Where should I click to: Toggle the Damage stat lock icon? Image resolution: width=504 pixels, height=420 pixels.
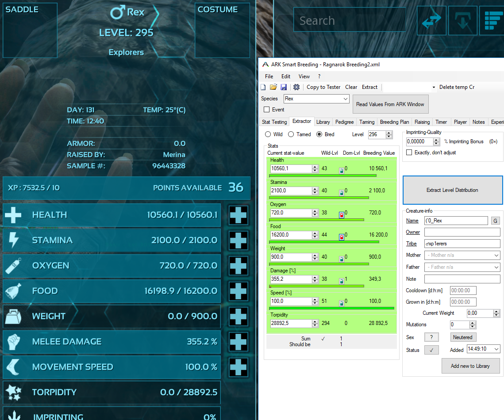pyautogui.click(x=341, y=281)
